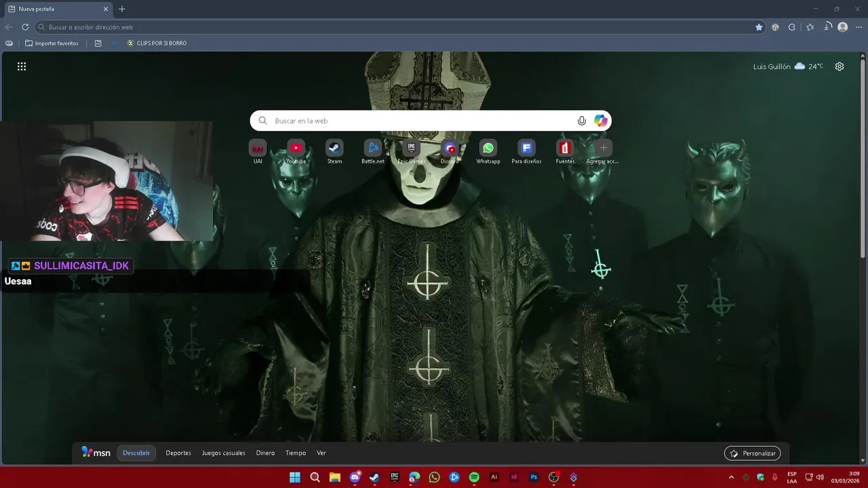Open the Whatsapp quick link tile
The height and width of the screenshot is (488, 868).
[x=488, y=151]
